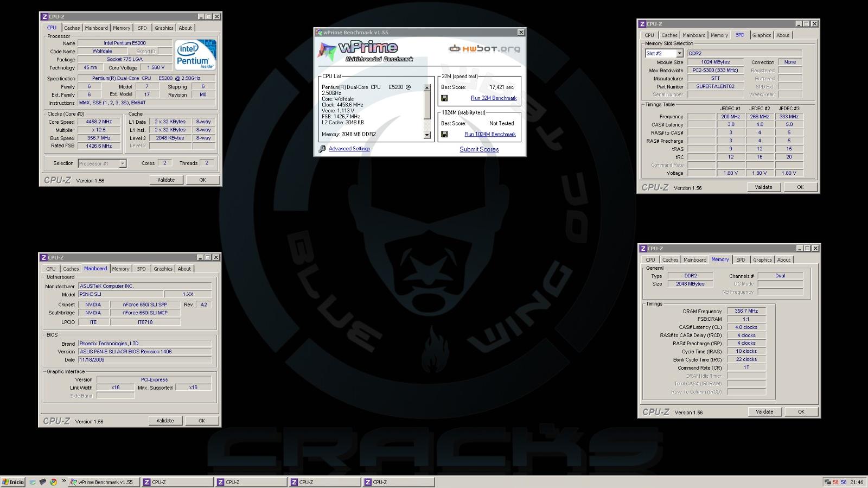Open the Slot #2 dropdown in SPD window

tap(679, 53)
